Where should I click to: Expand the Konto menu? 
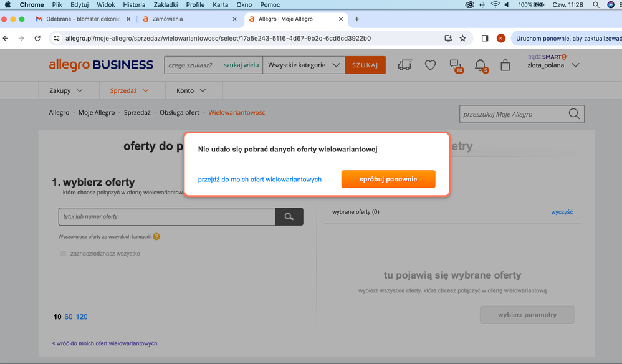click(191, 90)
